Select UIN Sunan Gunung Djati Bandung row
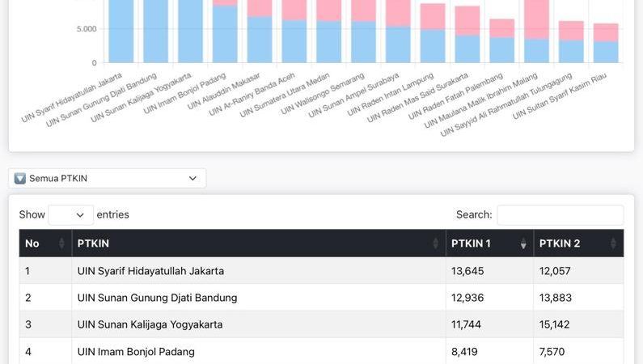The image size is (643, 364). (x=322, y=297)
